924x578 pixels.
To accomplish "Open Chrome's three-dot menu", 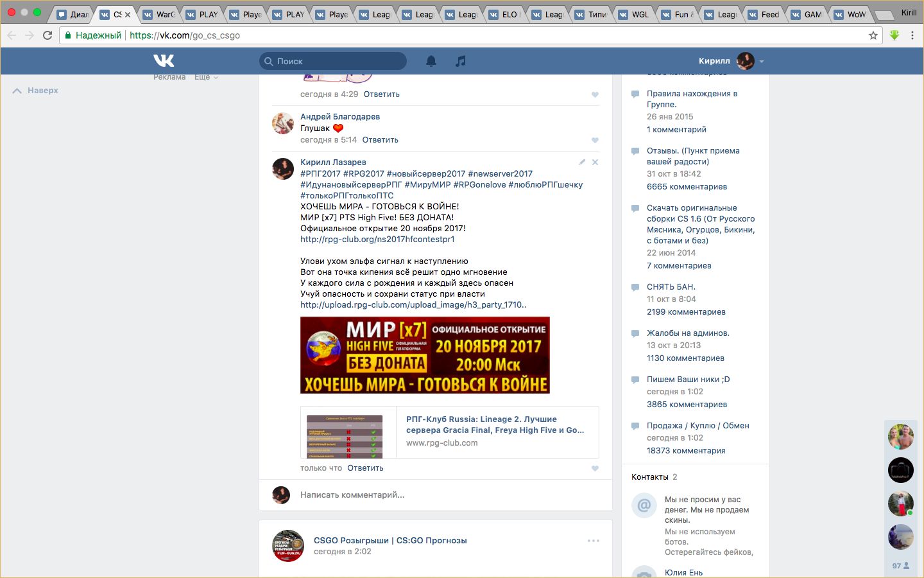I will [912, 35].
